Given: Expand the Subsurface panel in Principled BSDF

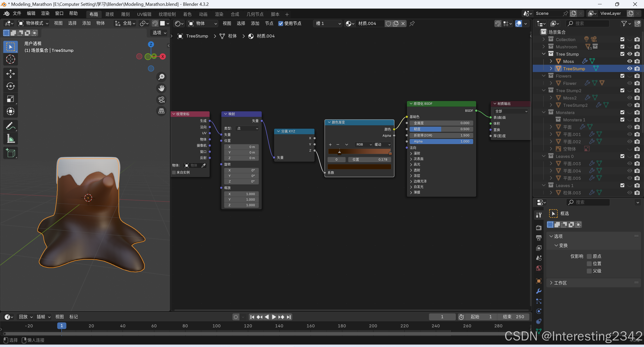Looking at the screenshot, I should pos(416,159).
